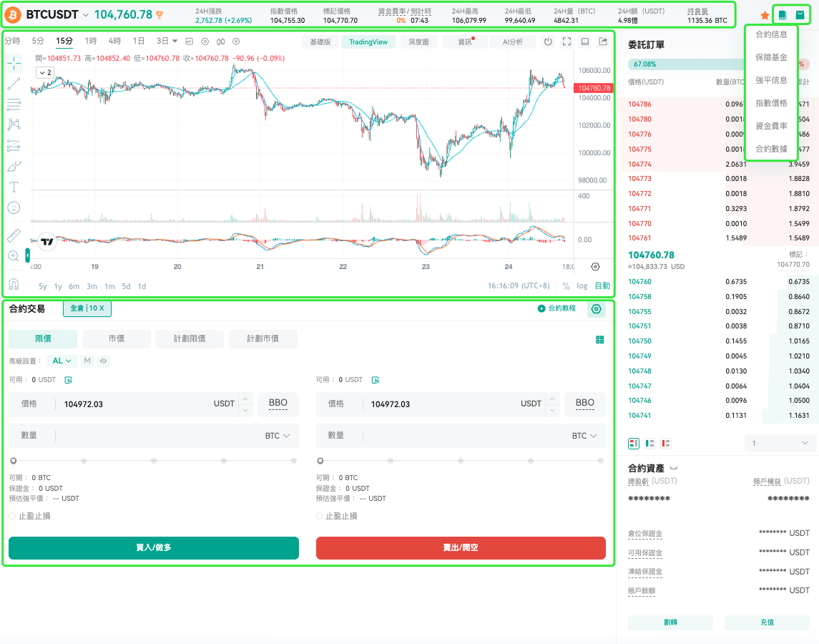Open the chart indicators icon in the timeframe bar
Viewport: 819px width, 644px height.
(189, 42)
